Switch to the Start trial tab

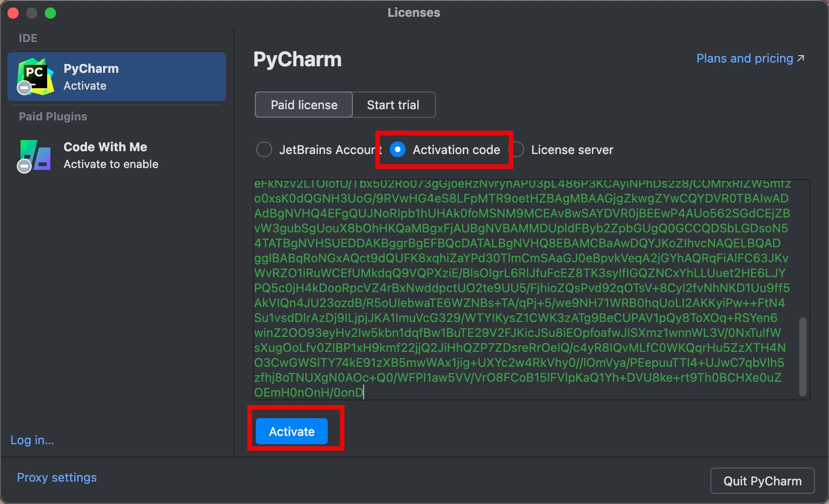(393, 105)
